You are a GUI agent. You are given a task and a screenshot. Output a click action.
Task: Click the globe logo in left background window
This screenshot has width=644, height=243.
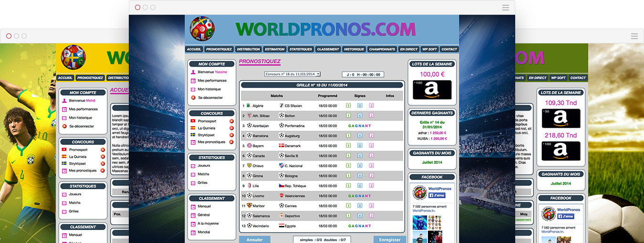(x=73, y=57)
